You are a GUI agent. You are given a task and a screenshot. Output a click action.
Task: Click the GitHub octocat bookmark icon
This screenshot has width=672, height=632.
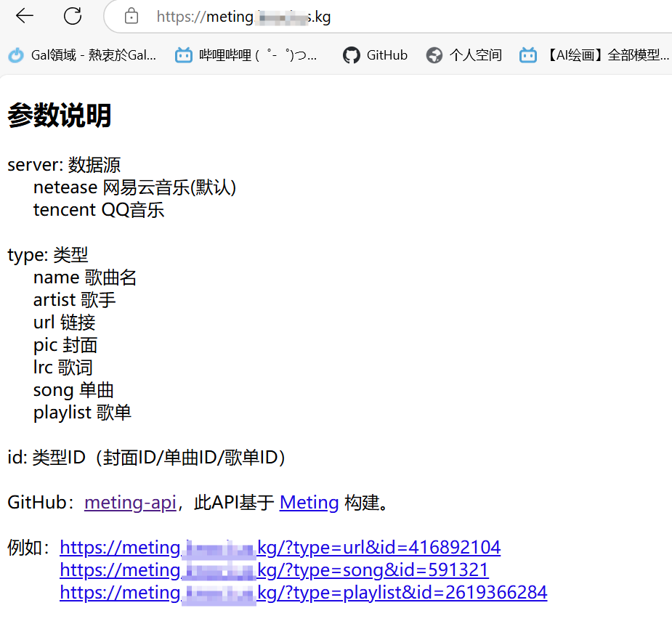[x=352, y=55]
